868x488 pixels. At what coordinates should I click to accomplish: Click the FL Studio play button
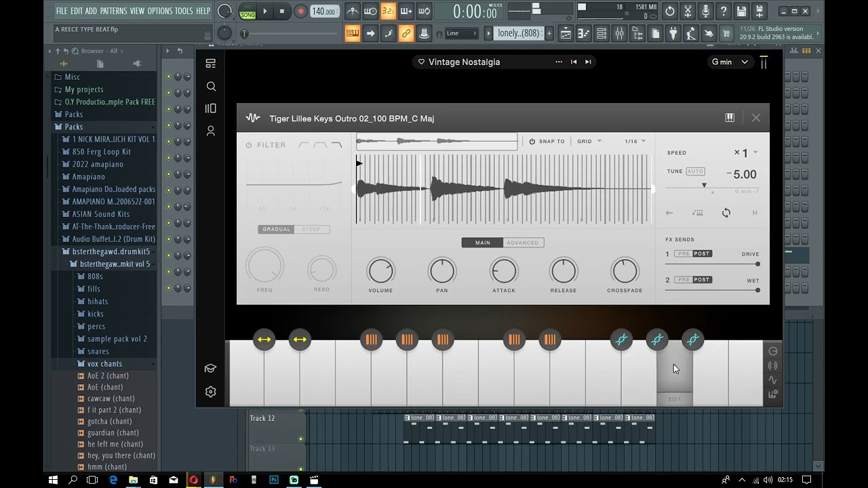coord(265,11)
